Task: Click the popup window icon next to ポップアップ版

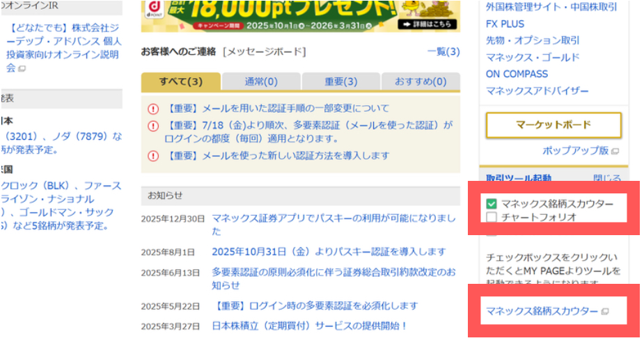Action: [615, 151]
